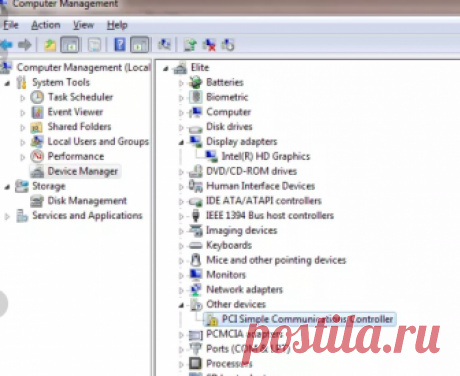Viewport: 460px width, 376px height.
Task: Click the Human Interface Devices icon
Action: click(x=196, y=186)
